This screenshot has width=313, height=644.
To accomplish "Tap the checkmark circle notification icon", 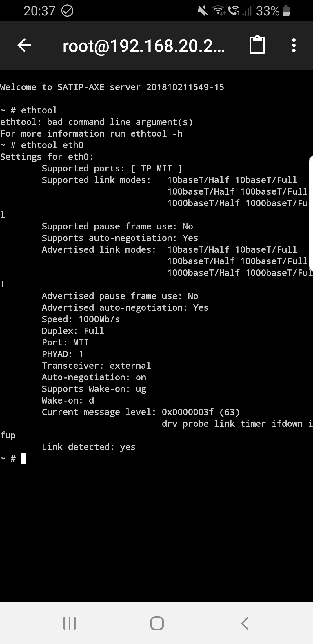I will click(x=68, y=11).
